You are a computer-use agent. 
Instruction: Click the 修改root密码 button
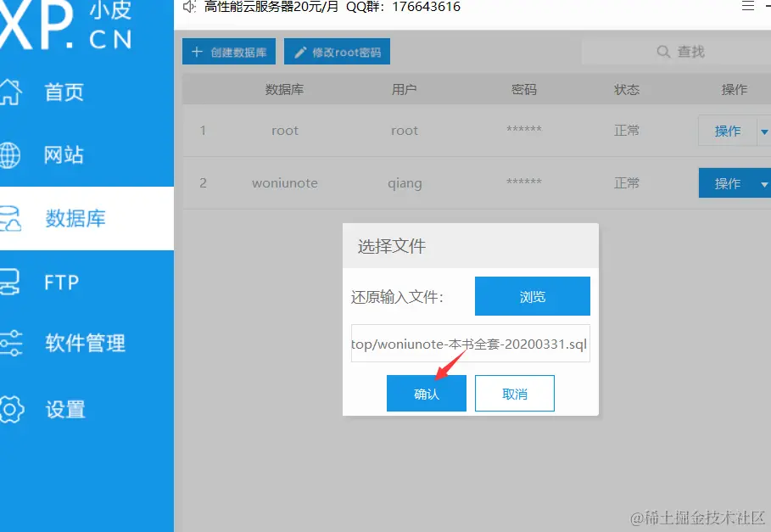coord(337,52)
